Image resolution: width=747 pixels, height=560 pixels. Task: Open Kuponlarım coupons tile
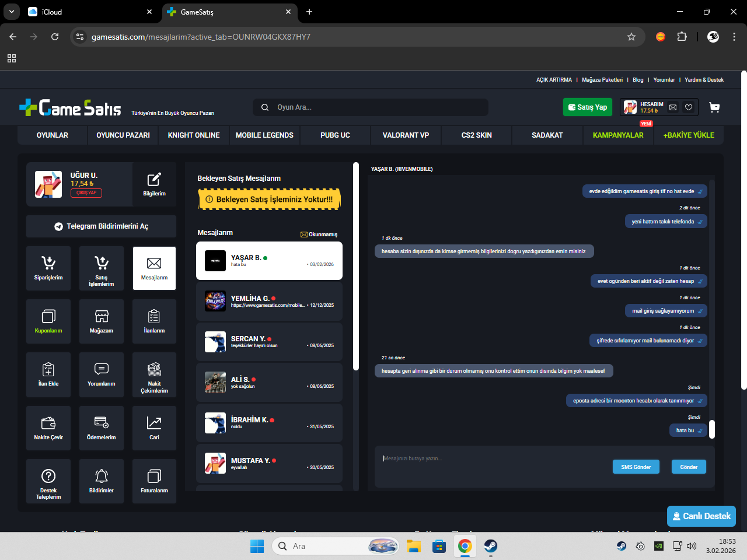(48, 321)
